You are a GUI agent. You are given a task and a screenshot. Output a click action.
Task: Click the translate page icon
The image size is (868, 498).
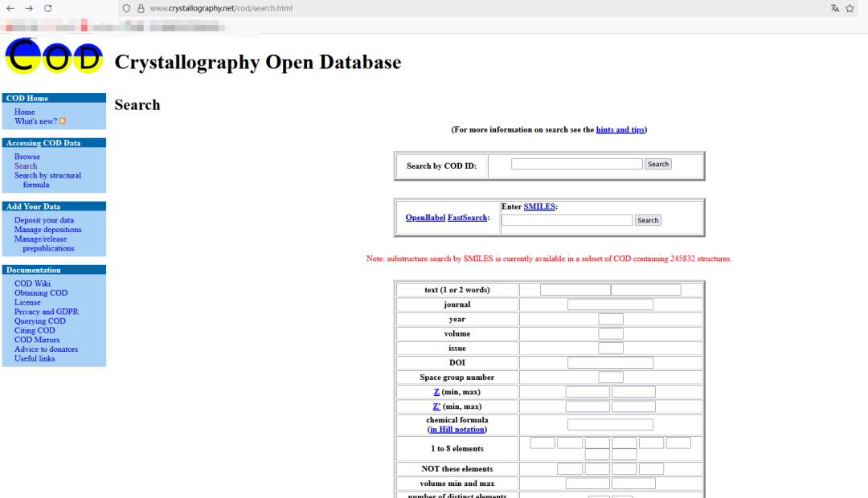coord(835,8)
